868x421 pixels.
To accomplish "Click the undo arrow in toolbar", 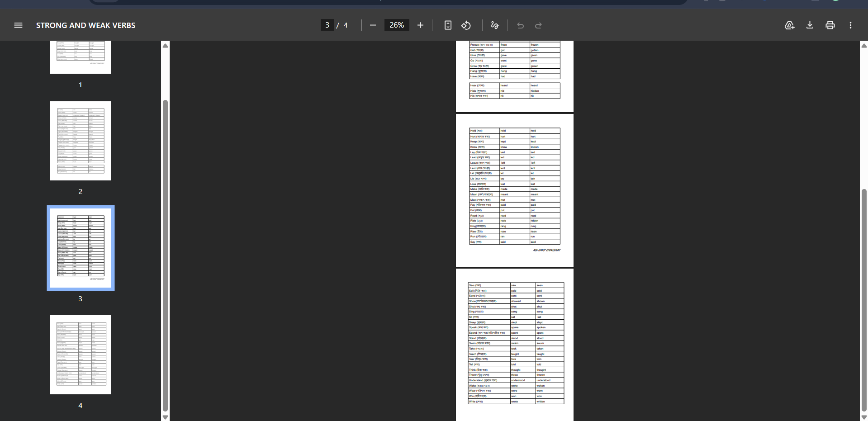I will coord(520,25).
